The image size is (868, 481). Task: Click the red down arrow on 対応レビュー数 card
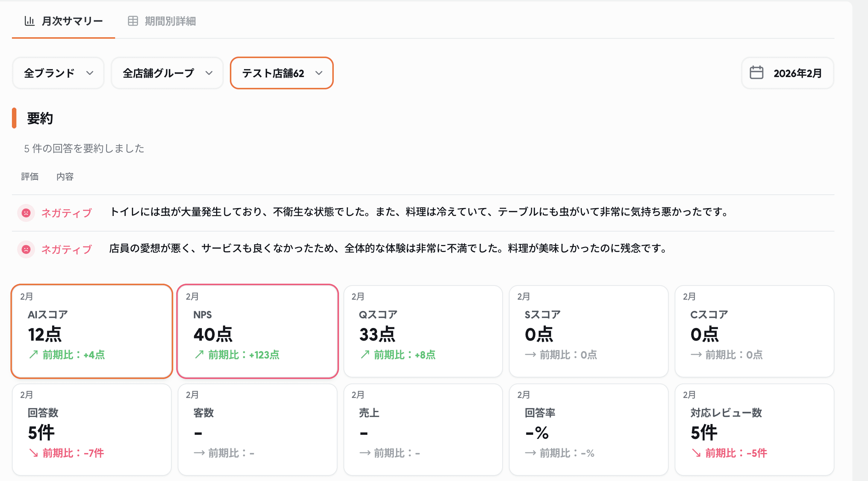click(x=696, y=453)
